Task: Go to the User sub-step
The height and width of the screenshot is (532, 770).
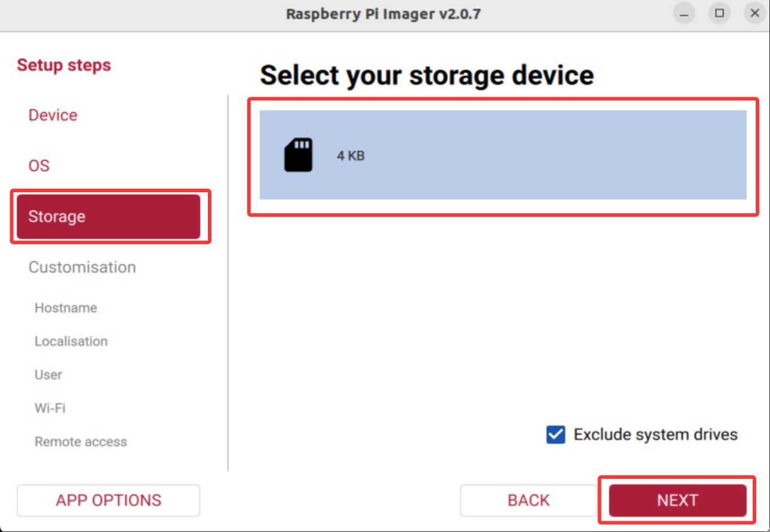Action: point(48,375)
